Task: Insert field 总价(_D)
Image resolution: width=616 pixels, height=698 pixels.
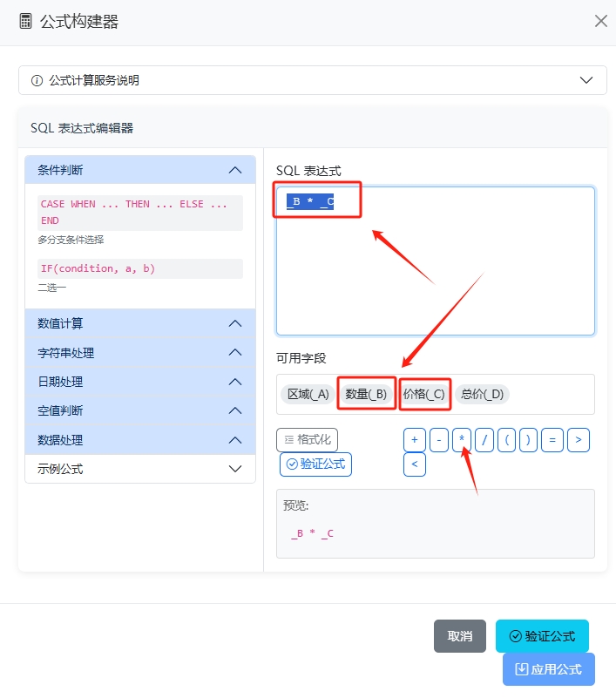Action: point(482,394)
